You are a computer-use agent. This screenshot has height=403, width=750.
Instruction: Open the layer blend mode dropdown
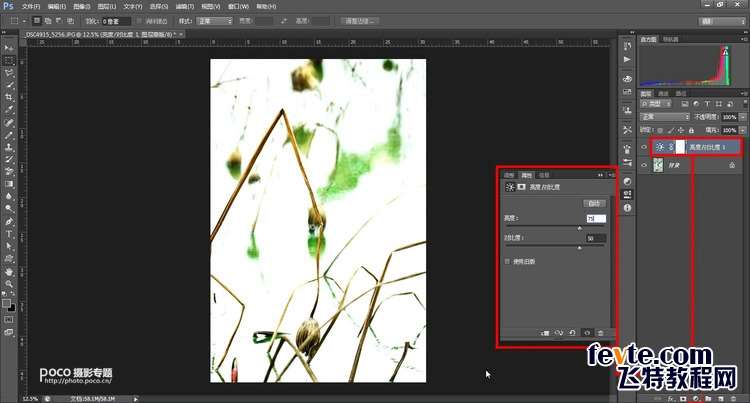pyautogui.click(x=664, y=117)
